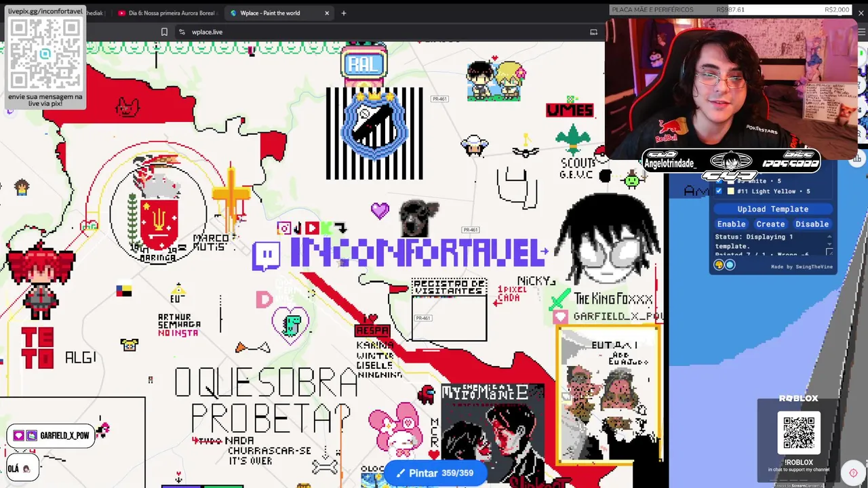Click the yellow-framed portrait artwork
Screen dimensions: 868x488
tap(609, 395)
